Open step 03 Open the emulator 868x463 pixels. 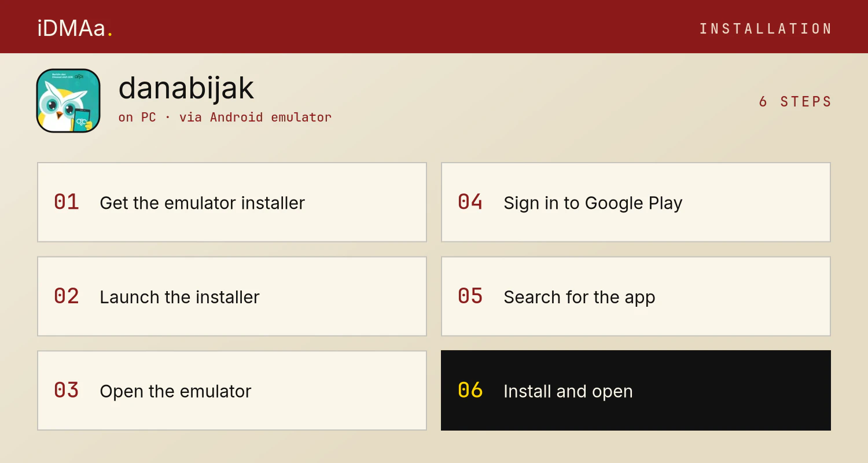tap(232, 390)
